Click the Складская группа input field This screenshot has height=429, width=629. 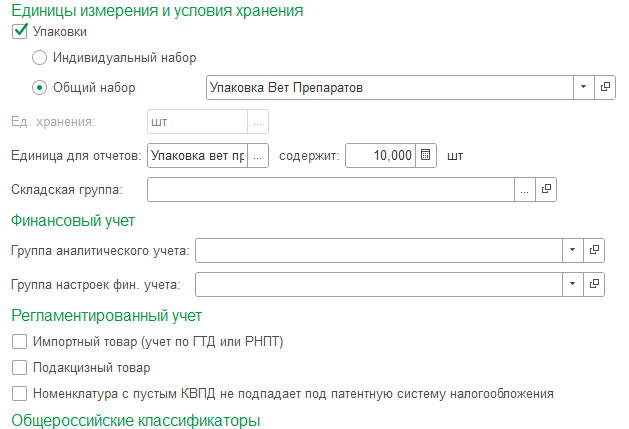[330, 188]
